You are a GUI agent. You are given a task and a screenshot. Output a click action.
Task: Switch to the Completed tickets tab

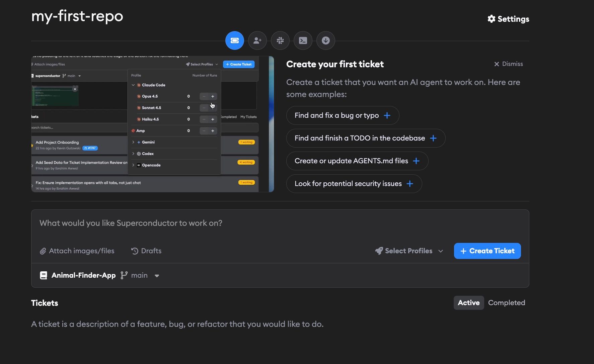click(x=507, y=303)
